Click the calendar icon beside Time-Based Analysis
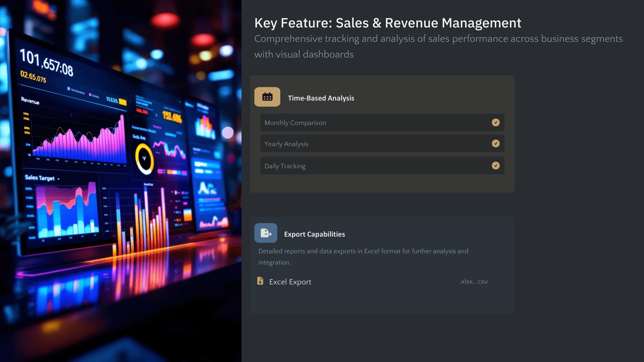Image resolution: width=644 pixels, height=362 pixels. tap(267, 97)
